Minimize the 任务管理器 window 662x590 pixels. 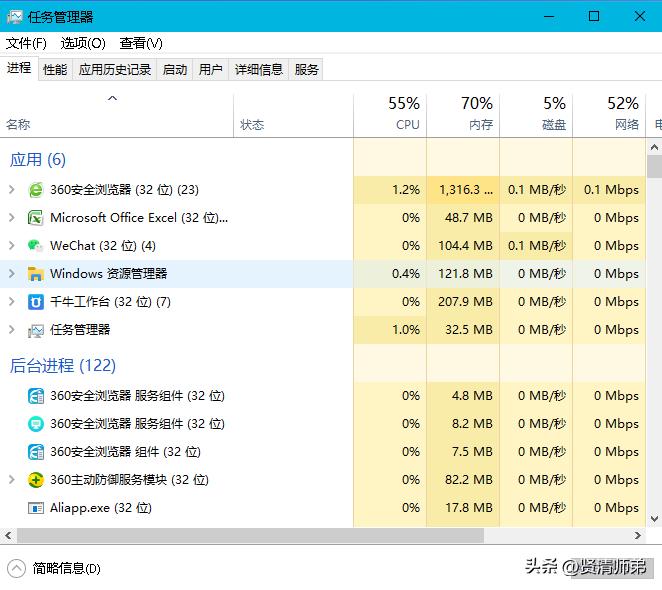pos(549,16)
